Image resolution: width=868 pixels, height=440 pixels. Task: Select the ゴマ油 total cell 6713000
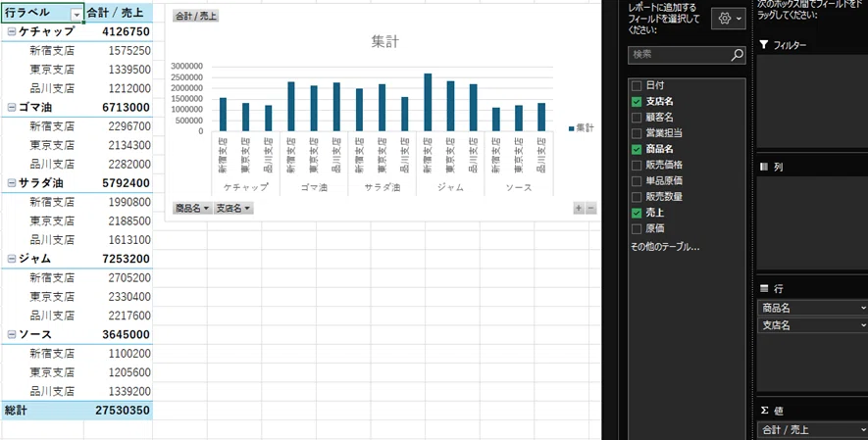coord(119,108)
